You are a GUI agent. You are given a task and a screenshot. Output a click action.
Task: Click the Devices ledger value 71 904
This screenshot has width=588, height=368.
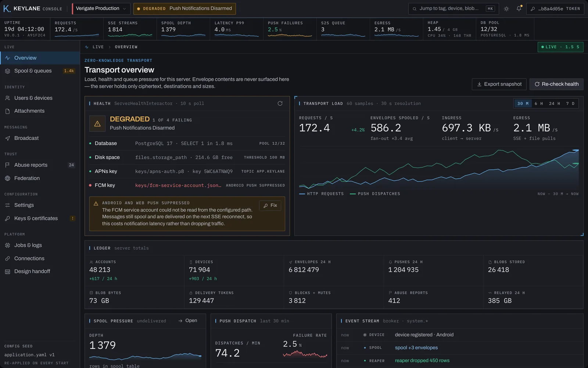click(200, 270)
